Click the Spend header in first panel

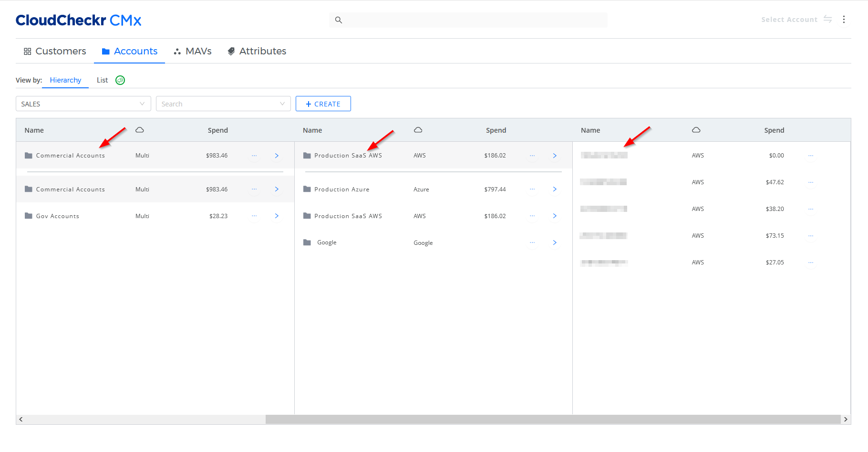tap(218, 130)
